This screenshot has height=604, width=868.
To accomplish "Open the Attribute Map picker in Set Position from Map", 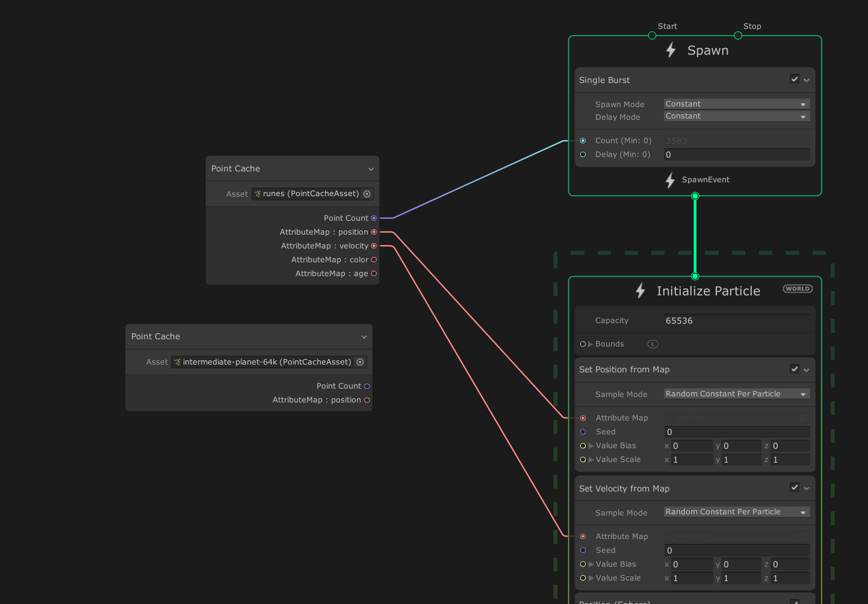I will [802, 418].
